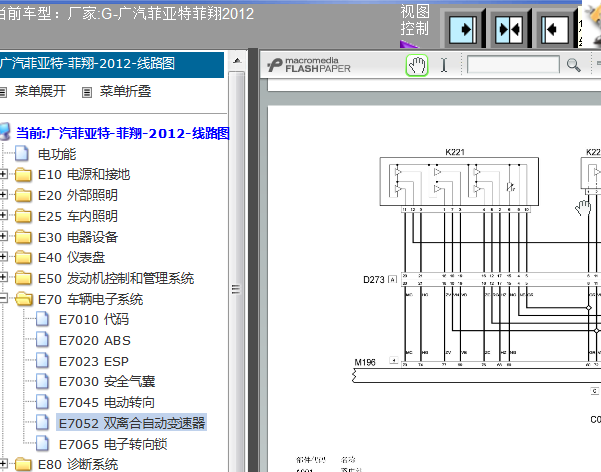Expand the E50 发动机控制和管理系统 folder
The width and height of the screenshot is (601, 472).
[x=3, y=277]
